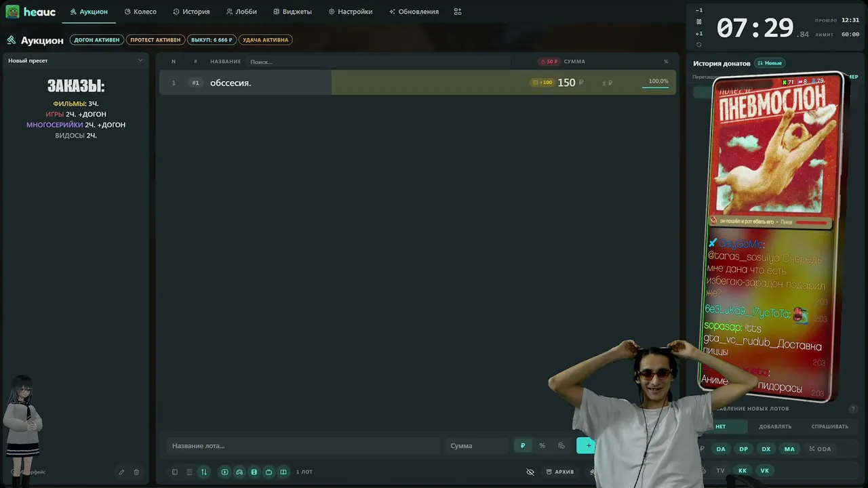Toggle the book category icon
This screenshot has height=488, width=868.
(283, 472)
